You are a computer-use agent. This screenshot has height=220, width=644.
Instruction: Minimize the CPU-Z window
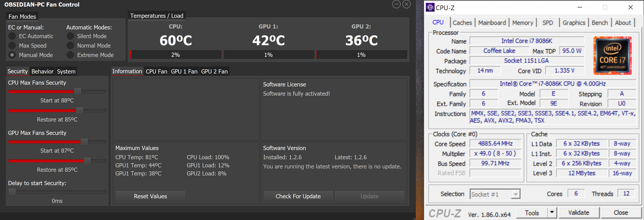click(x=580, y=7)
